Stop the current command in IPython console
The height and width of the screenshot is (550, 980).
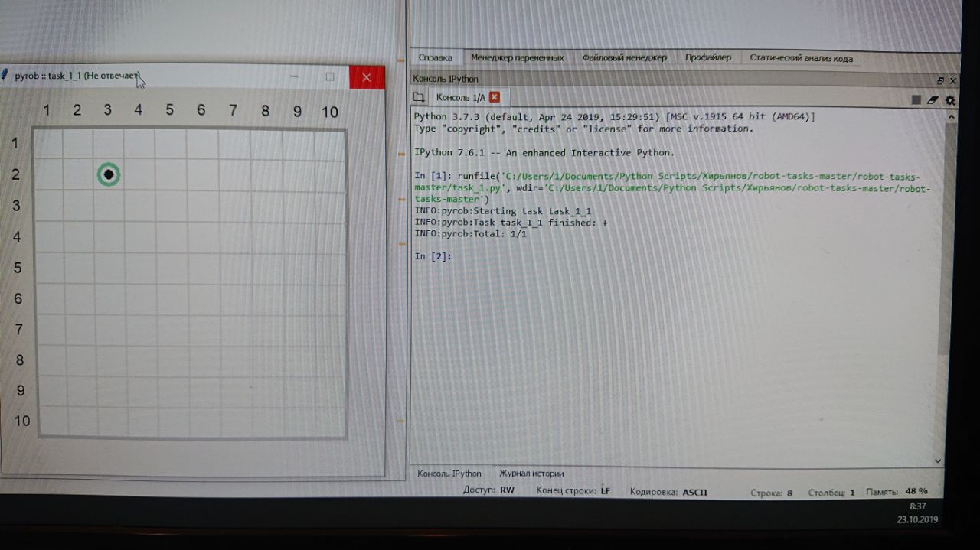click(x=916, y=99)
